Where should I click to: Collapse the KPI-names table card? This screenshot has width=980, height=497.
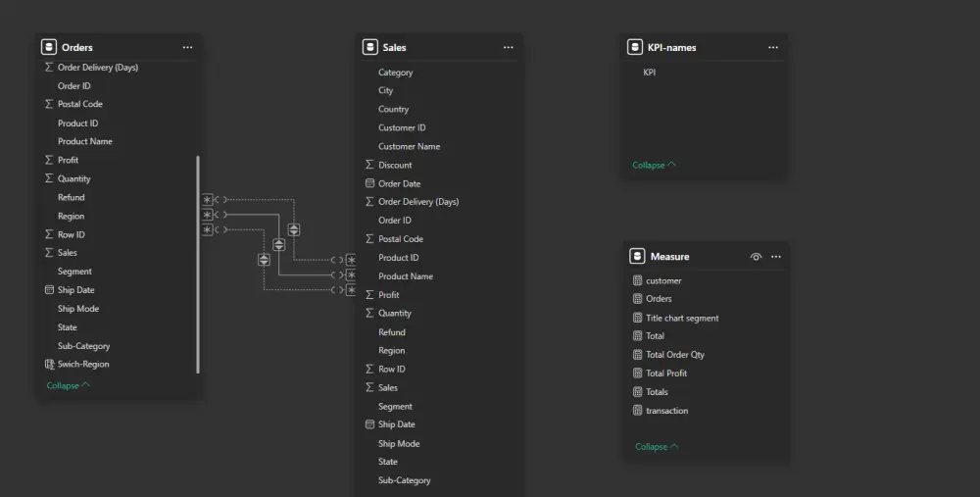pos(654,165)
